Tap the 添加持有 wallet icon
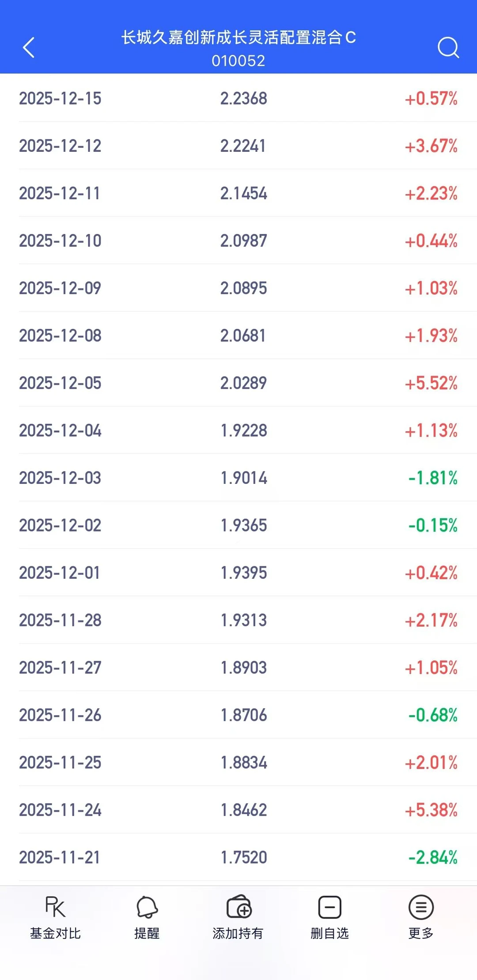477x980 pixels. tap(238, 907)
